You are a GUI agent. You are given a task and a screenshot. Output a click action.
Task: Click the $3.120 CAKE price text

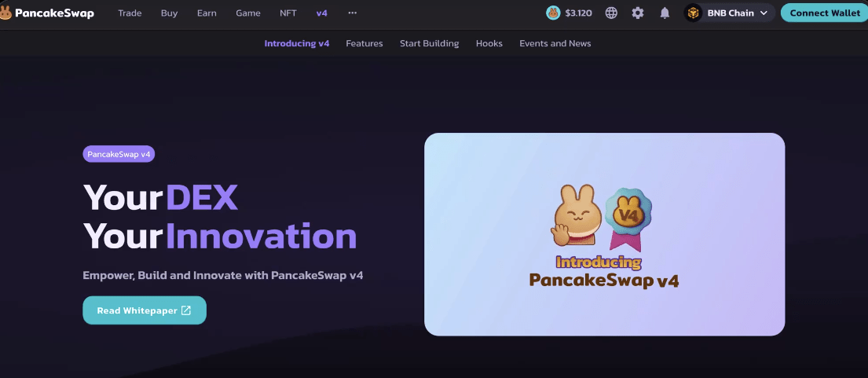578,13
